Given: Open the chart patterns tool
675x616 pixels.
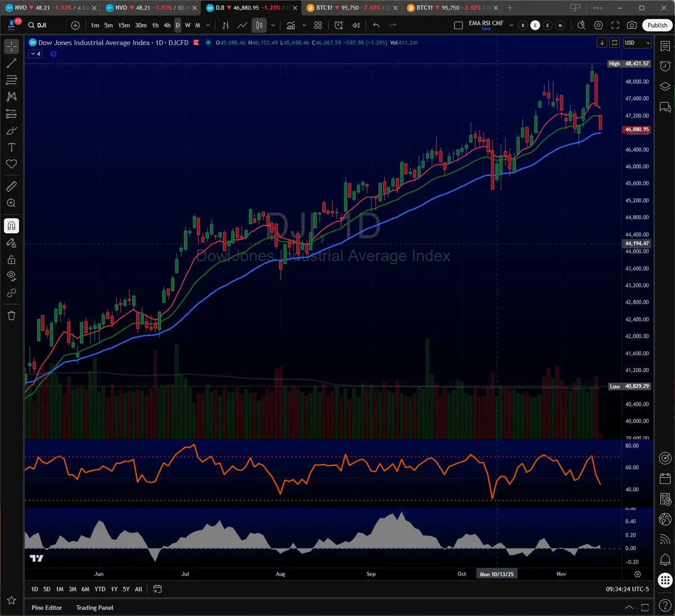Looking at the screenshot, I should click(x=11, y=97).
